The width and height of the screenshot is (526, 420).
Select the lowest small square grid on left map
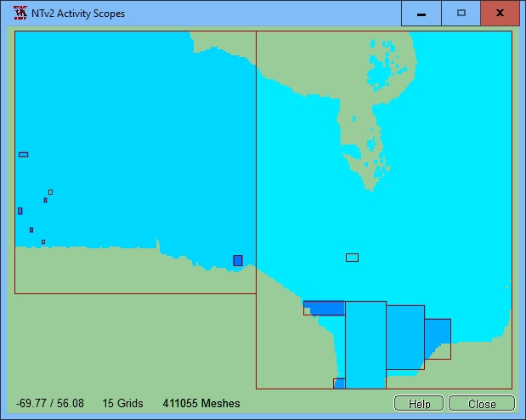(43, 242)
